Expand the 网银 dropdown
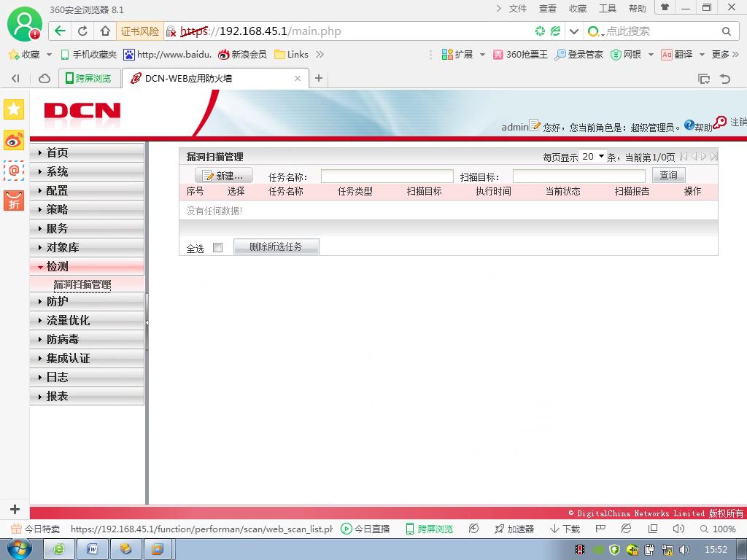This screenshot has height=560, width=747. click(651, 55)
